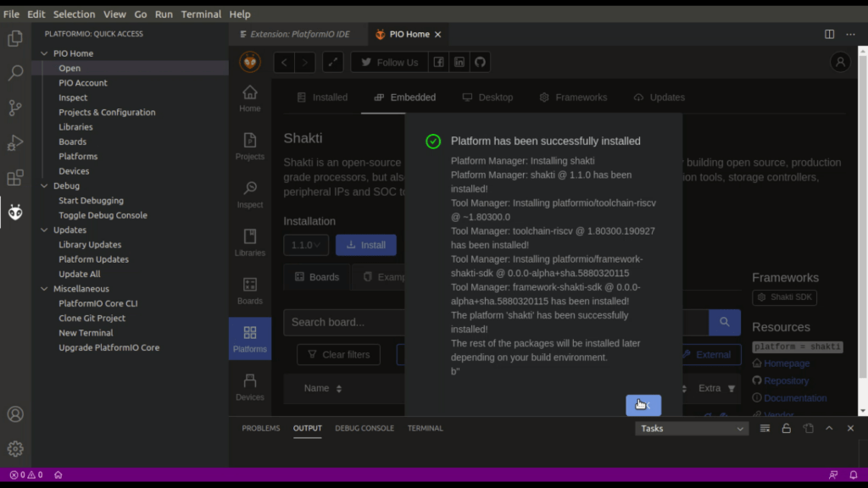Screen dimensions: 868x488
Task: Open notifications bell in status bar
Action: pos(853,474)
